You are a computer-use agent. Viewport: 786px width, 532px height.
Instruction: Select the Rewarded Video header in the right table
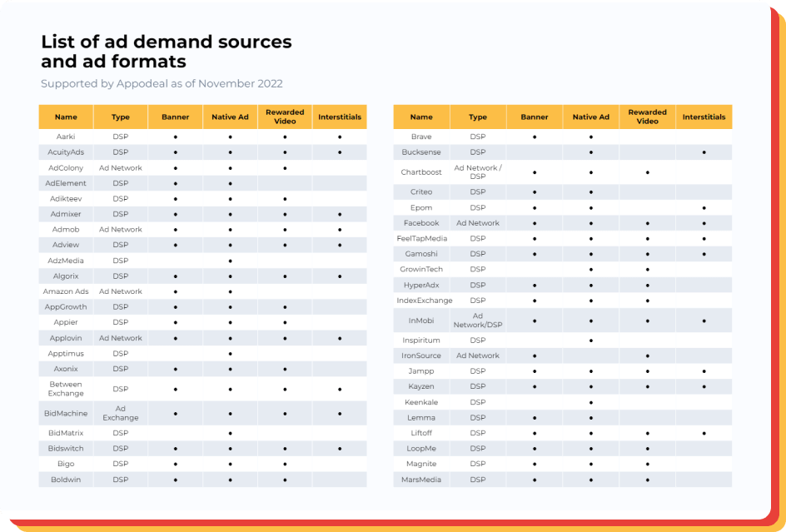(x=648, y=117)
